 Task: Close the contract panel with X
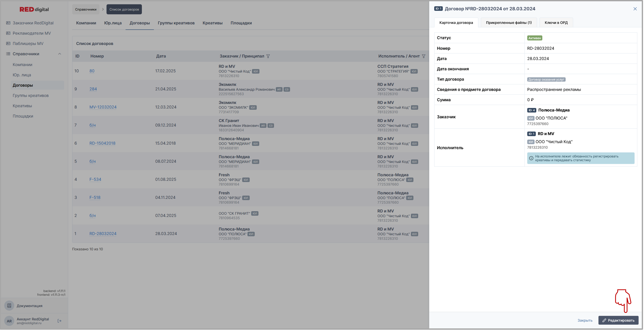tap(635, 9)
